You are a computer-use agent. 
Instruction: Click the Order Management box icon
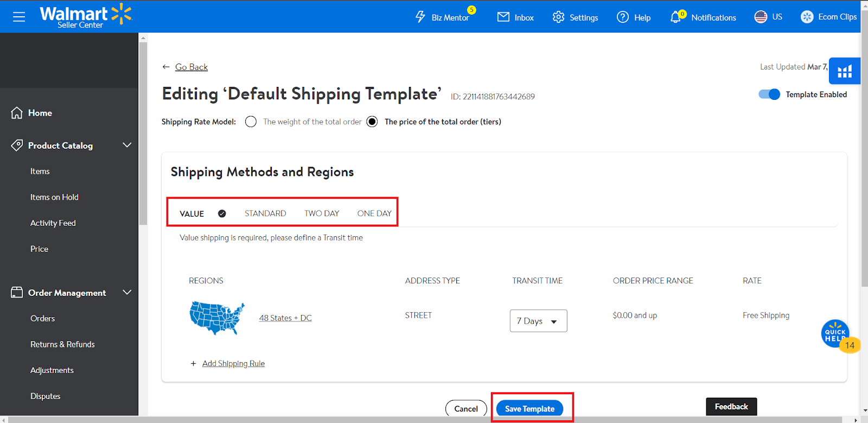click(x=17, y=292)
